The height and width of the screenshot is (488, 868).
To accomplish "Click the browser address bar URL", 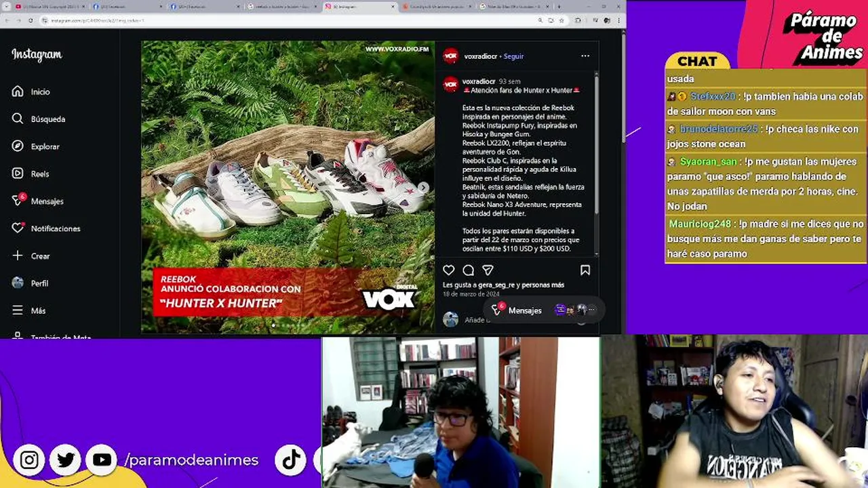I will tap(98, 20).
